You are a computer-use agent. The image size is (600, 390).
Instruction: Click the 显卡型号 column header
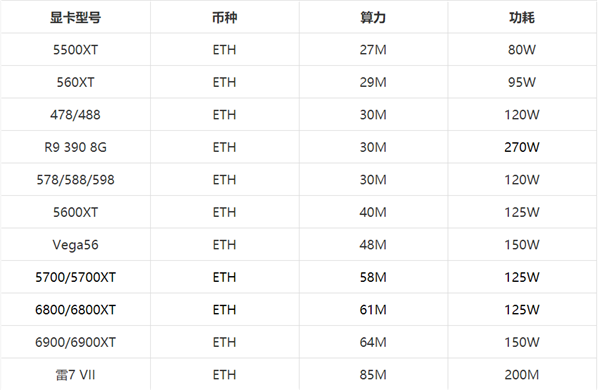coord(75,18)
